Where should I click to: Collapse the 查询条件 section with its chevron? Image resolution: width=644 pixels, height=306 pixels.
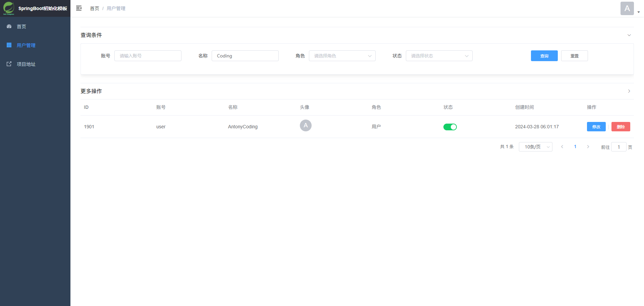click(629, 35)
